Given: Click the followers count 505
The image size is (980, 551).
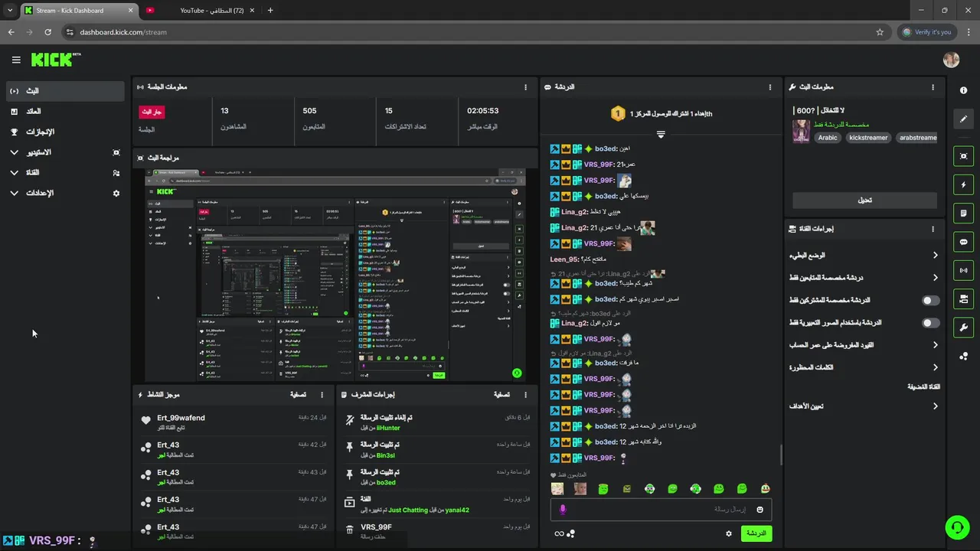Looking at the screenshot, I should (309, 111).
